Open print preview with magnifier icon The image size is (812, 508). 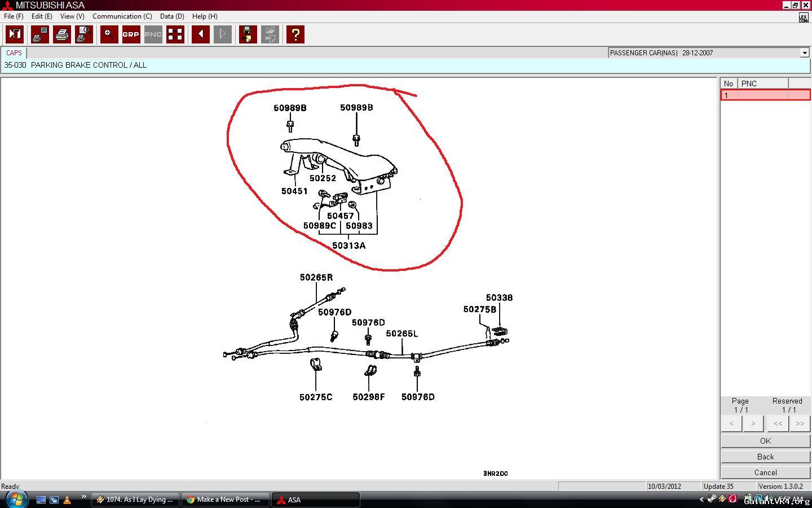(84, 34)
